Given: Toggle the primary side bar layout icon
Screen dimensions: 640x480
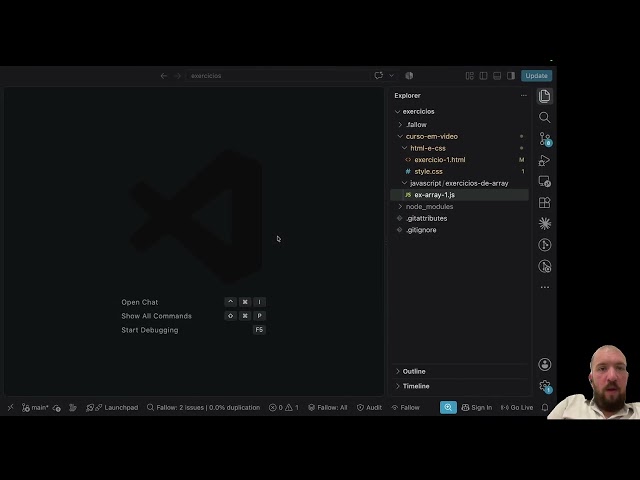Looking at the screenshot, I should [483, 76].
